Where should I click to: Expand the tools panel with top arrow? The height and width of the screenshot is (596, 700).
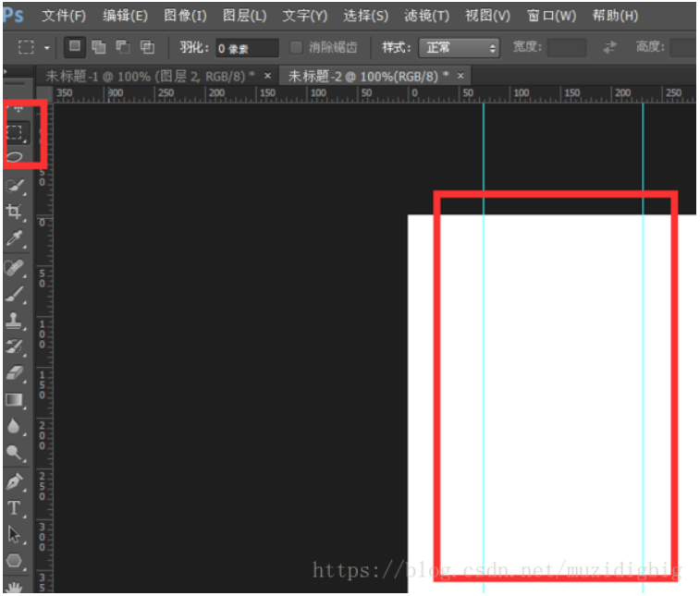pyautogui.click(x=6, y=71)
